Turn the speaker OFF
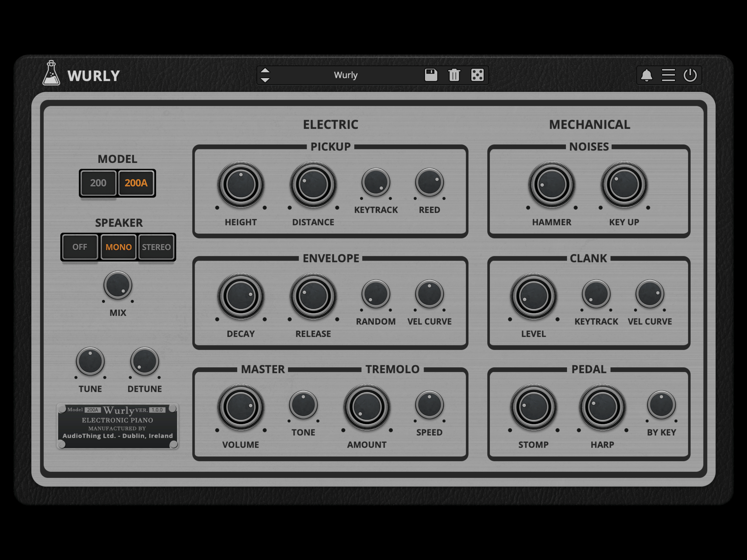This screenshot has height=560, width=747. (80, 247)
